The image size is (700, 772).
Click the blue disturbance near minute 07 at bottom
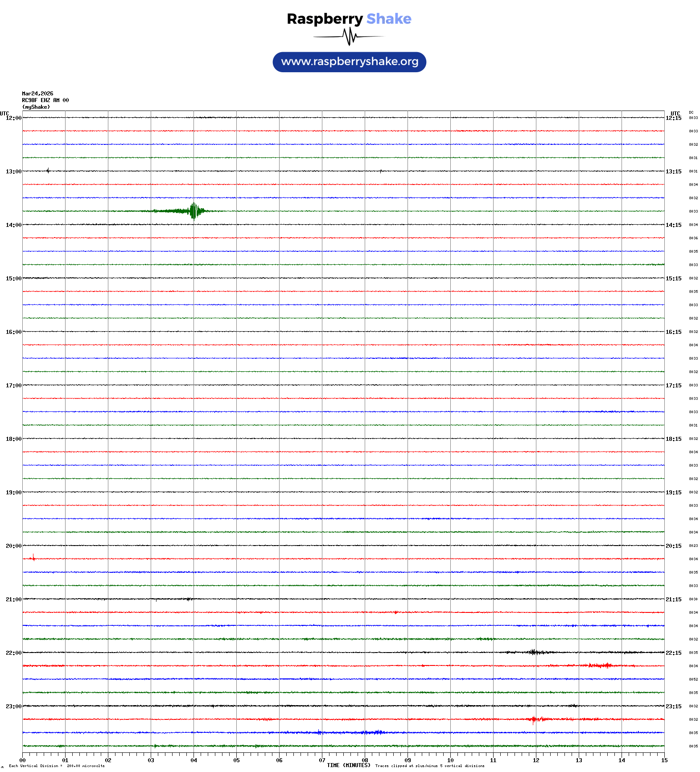(319, 732)
